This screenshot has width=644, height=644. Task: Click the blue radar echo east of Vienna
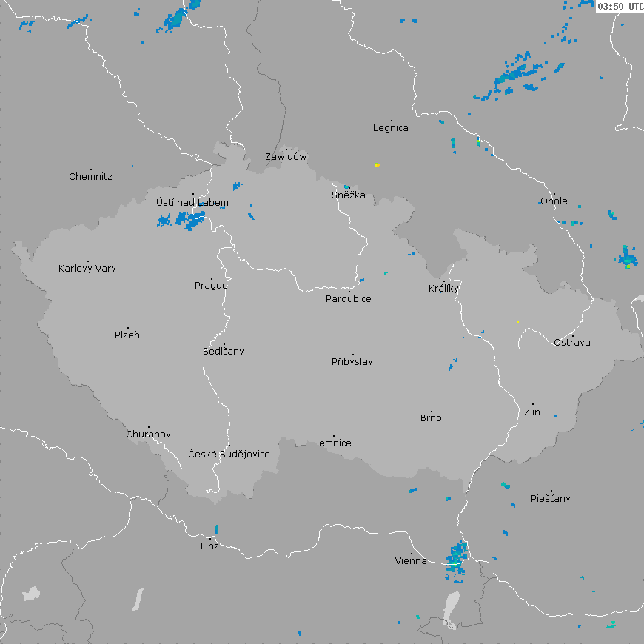click(457, 557)
